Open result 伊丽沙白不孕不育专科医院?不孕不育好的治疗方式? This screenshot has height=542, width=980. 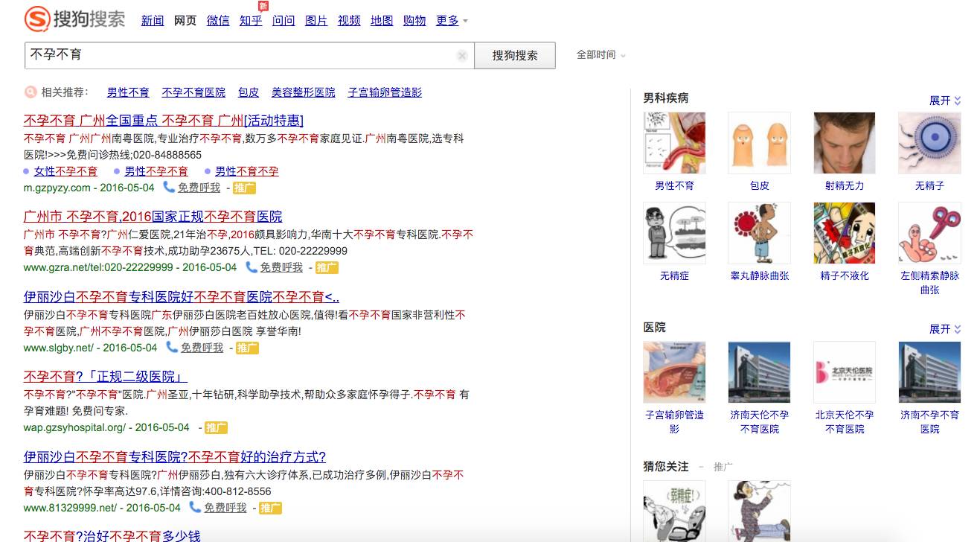pyautogui.click(x=175, y=457)
